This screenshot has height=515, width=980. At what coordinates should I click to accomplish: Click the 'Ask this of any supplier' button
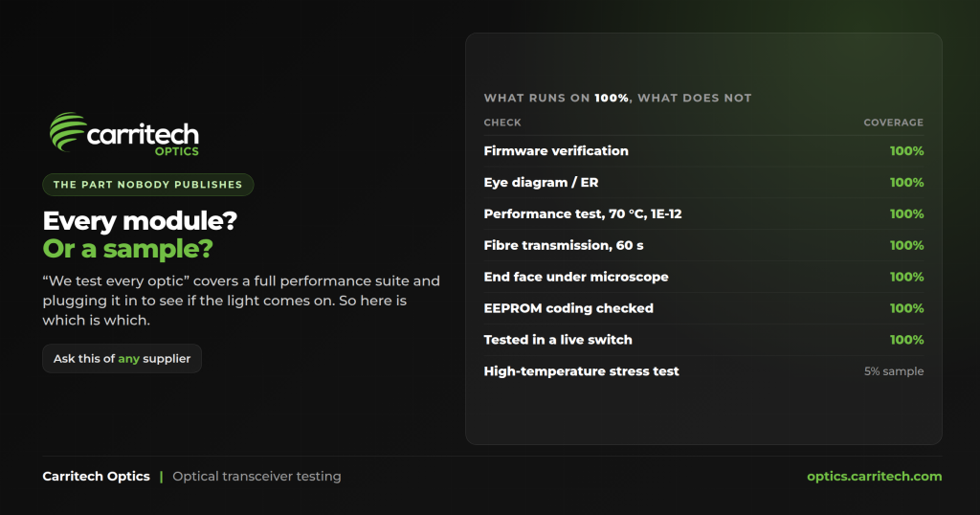click(x=122, y=359)
